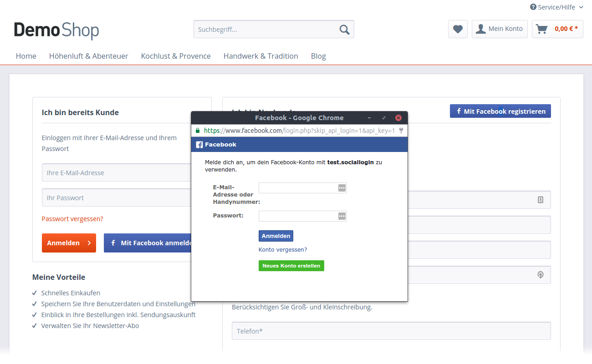Open Mein Konto account button
592x364 pixels.
(x=500, y=29)
